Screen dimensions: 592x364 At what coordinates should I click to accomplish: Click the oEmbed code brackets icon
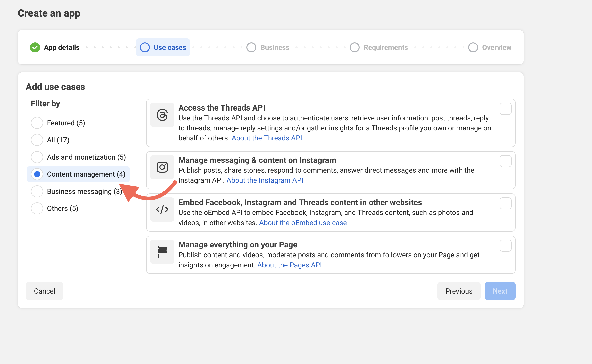(x=162, y=209)
